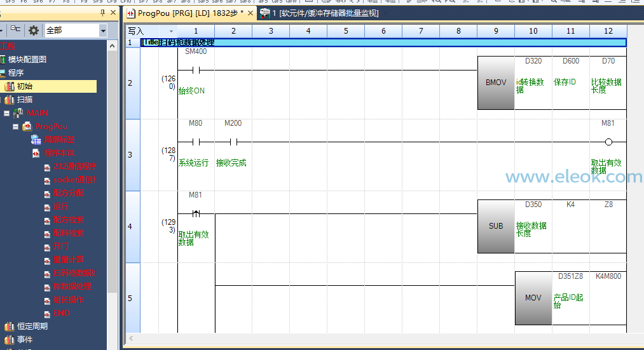Select the M200 接收完成 contact

point(233,142)
